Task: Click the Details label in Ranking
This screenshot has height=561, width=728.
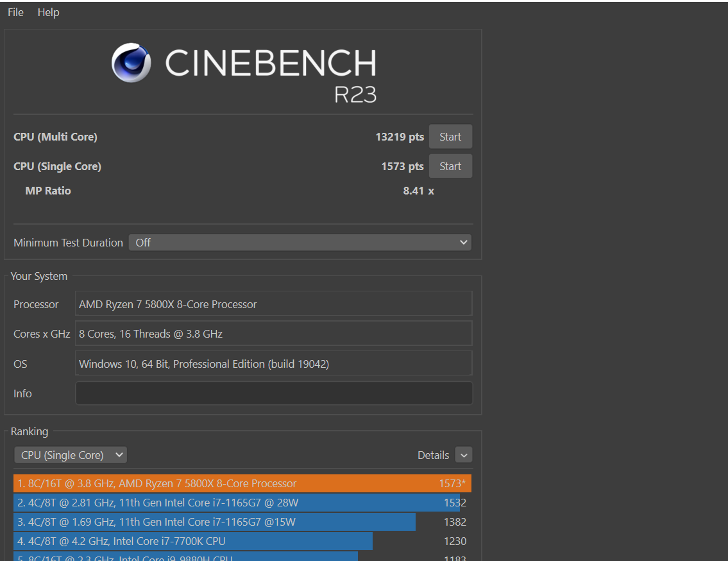Action: (x=433, y=455)
